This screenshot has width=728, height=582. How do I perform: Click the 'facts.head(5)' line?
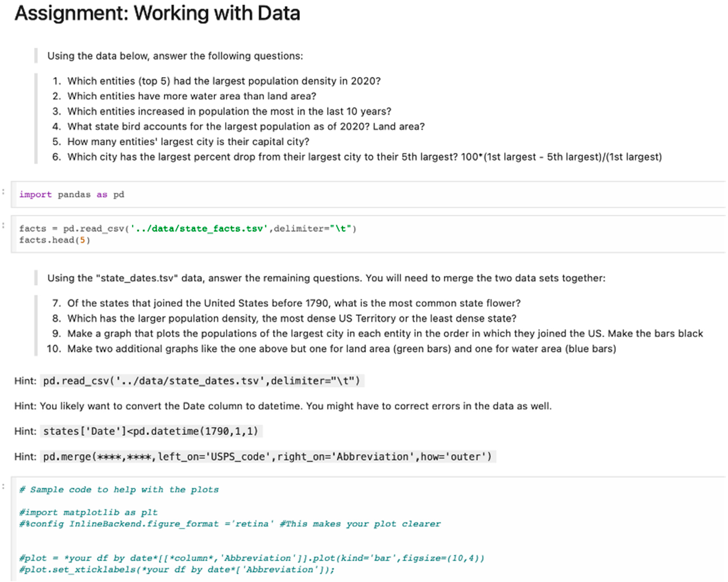pos(55,240)
